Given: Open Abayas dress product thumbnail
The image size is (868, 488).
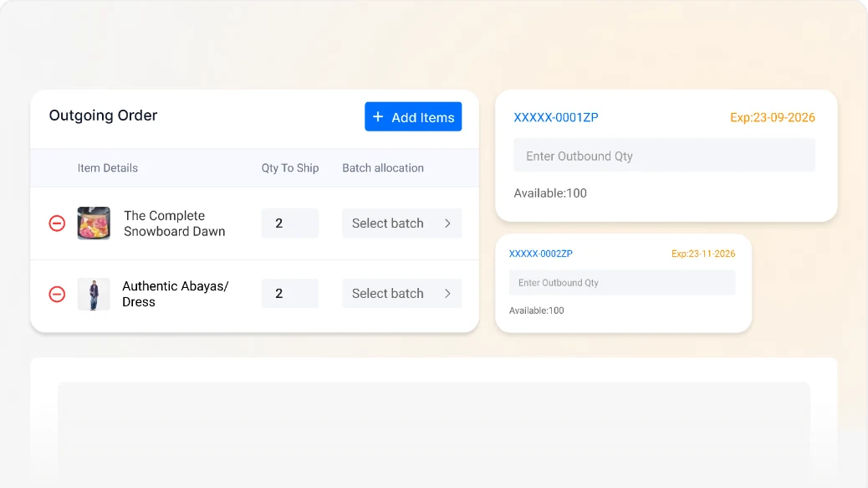Looking at the screenshot, I should pyautogui.click(x=94, y=294).
